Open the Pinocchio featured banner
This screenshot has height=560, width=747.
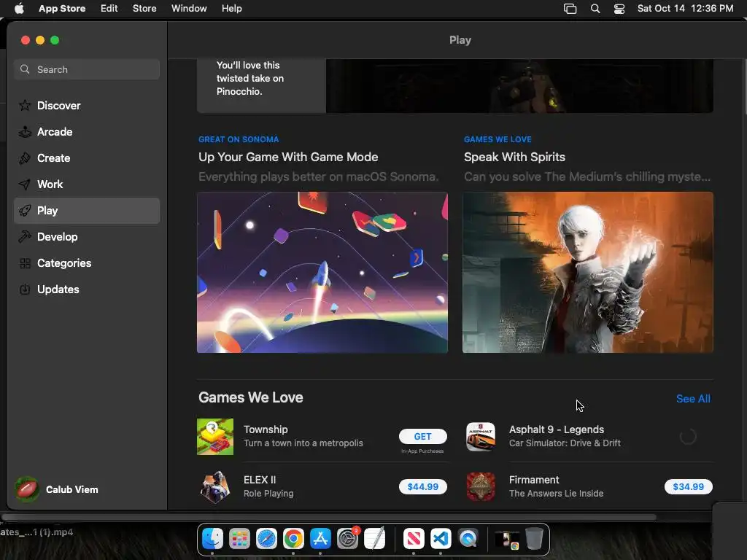pyautogui.click(x=455, y=86)
